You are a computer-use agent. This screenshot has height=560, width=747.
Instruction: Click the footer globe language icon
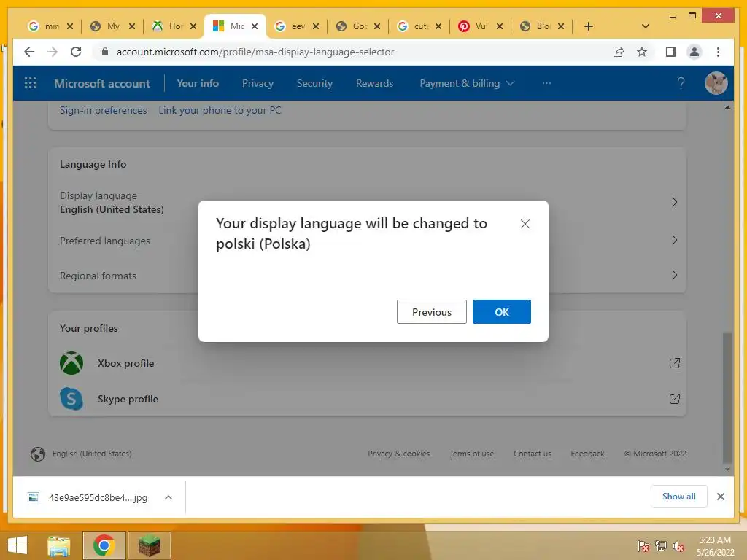[38, 454]
